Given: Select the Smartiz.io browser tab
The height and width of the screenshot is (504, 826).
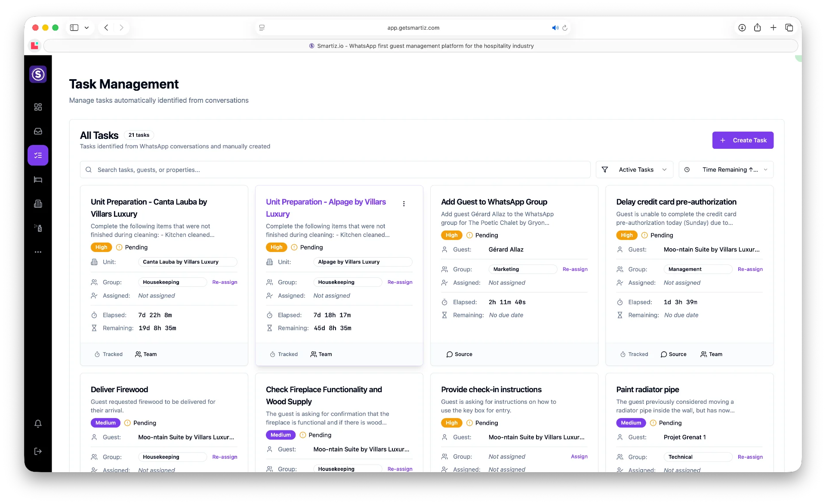Looking at the screenshot, I should pyautogui.click(x=421, y=46).
